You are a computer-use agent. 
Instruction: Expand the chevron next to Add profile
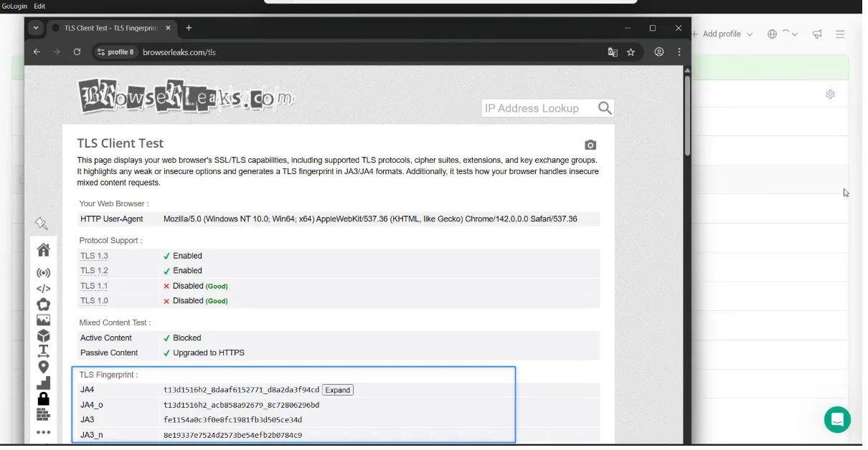pyautogui.click(x=750, y=34)
